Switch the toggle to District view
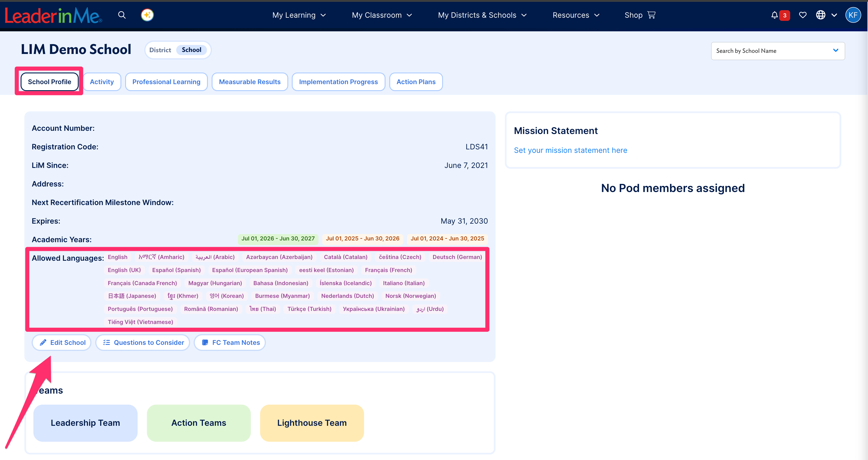Viewport: 868px width, 460px height. click(x=160, y=50)
